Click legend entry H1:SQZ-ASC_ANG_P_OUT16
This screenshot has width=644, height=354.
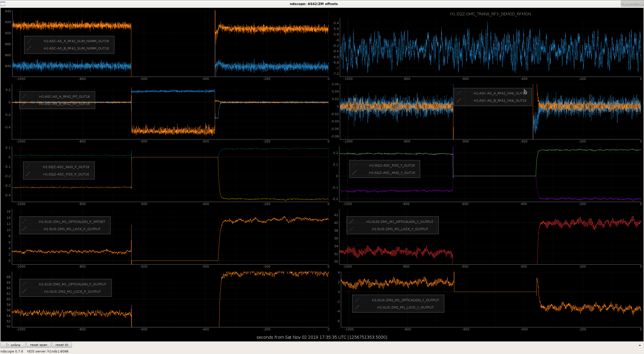(66, 167)
